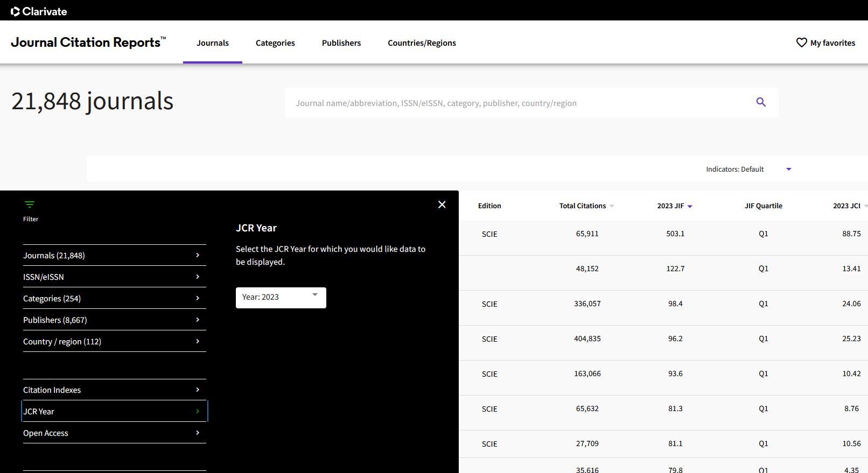Open the Publishers tab

(x=341, y=43)
